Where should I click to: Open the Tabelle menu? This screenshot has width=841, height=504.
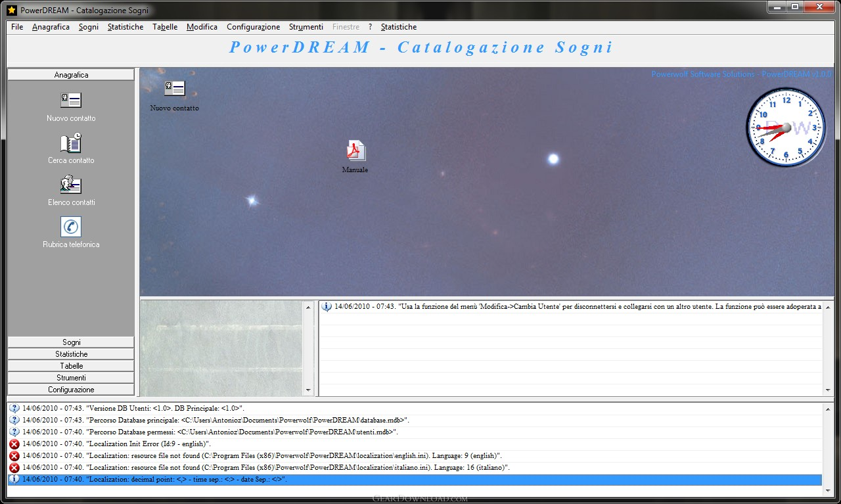tap(165, 27)
